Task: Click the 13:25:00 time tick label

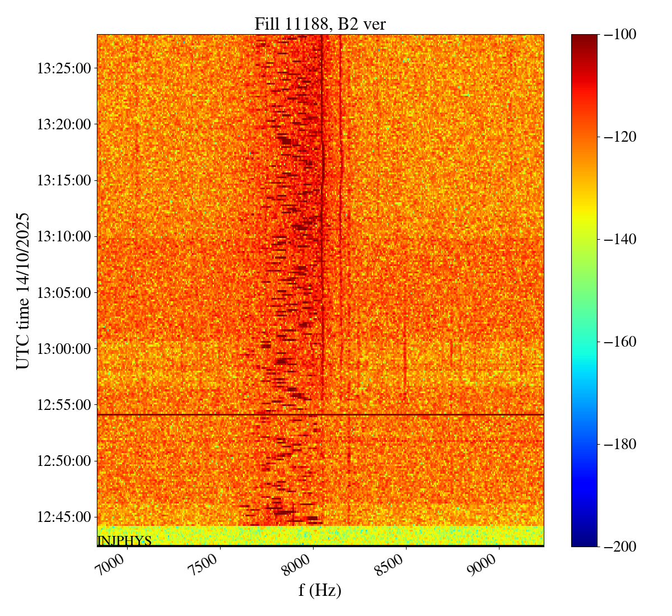Action: click(x=64, y=68)
